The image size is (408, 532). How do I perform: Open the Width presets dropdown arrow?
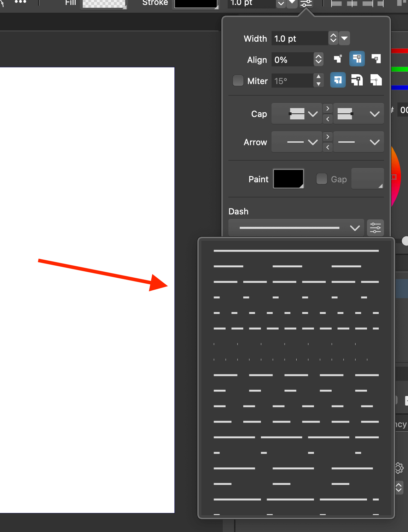point(344,38)
